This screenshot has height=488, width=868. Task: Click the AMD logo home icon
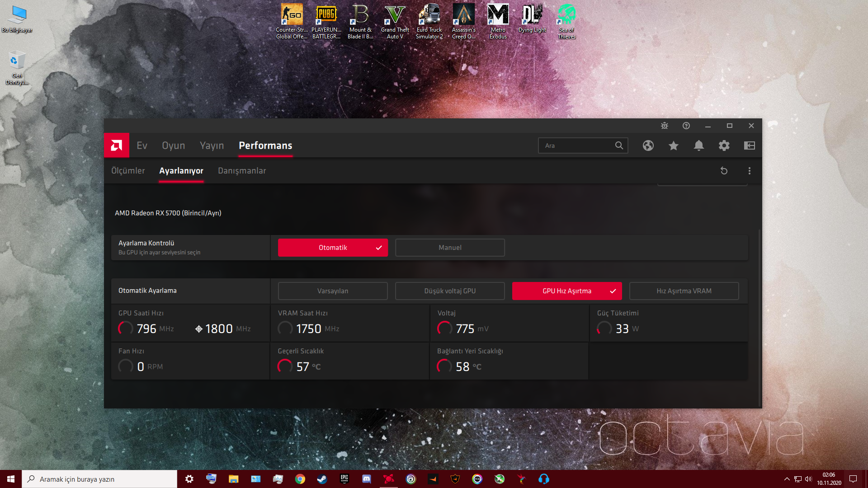click(117, 145)
